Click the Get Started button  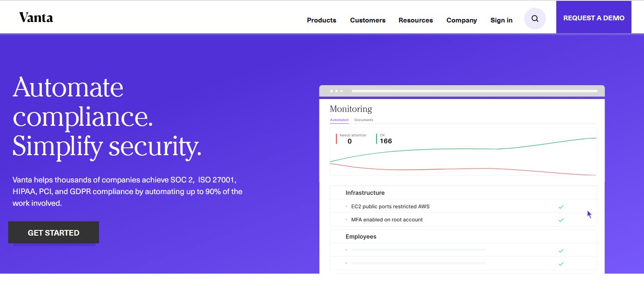point(54,233)
